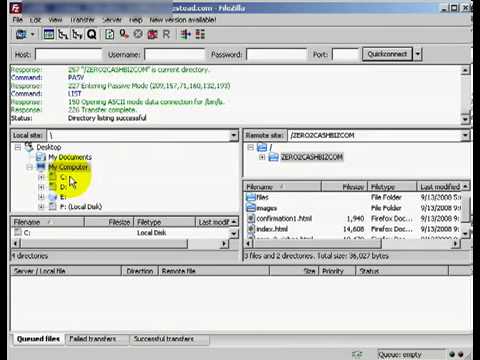Open the directory listing filters dialog
The image size is (480, 360).
pos(186,34)
